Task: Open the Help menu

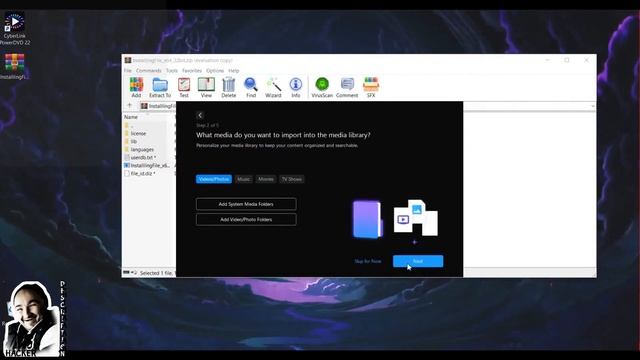Action: point(233,71)
